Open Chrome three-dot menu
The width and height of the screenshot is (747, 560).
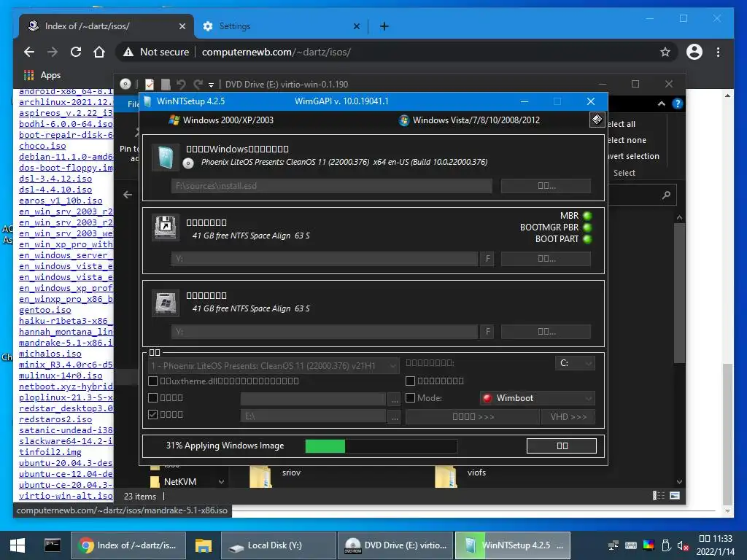(x=718, y=52)
